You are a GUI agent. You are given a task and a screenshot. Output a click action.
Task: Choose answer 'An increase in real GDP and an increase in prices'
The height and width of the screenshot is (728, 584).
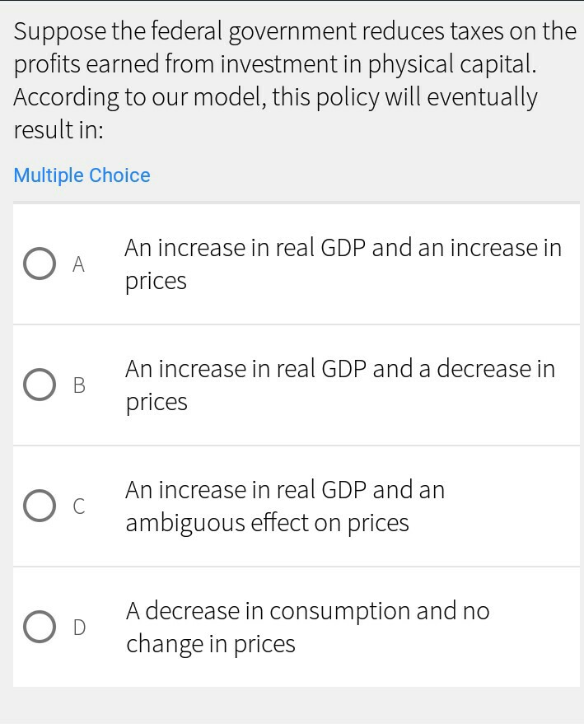(343, 264)
